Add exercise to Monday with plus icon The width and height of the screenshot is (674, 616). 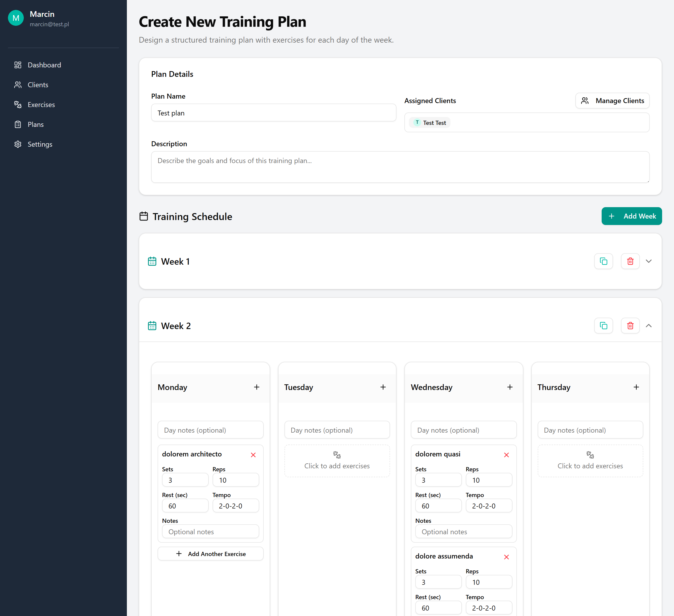point(256,387)
